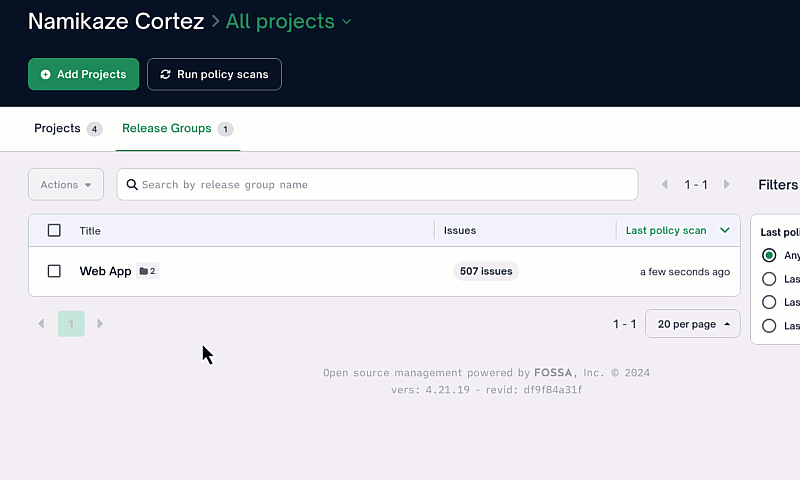Check the Web App row checkbox

[54, 271]
